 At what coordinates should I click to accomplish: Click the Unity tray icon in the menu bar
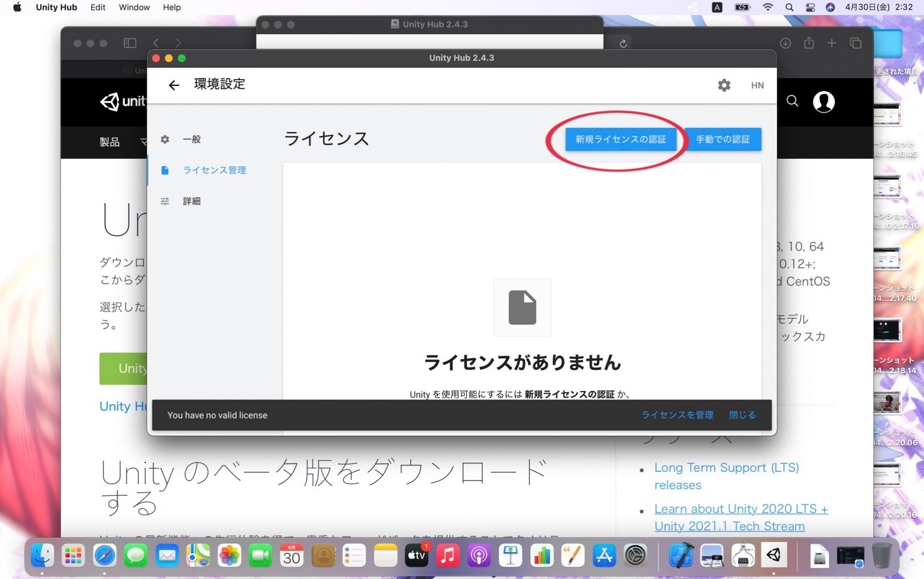(x=693, y=7)
